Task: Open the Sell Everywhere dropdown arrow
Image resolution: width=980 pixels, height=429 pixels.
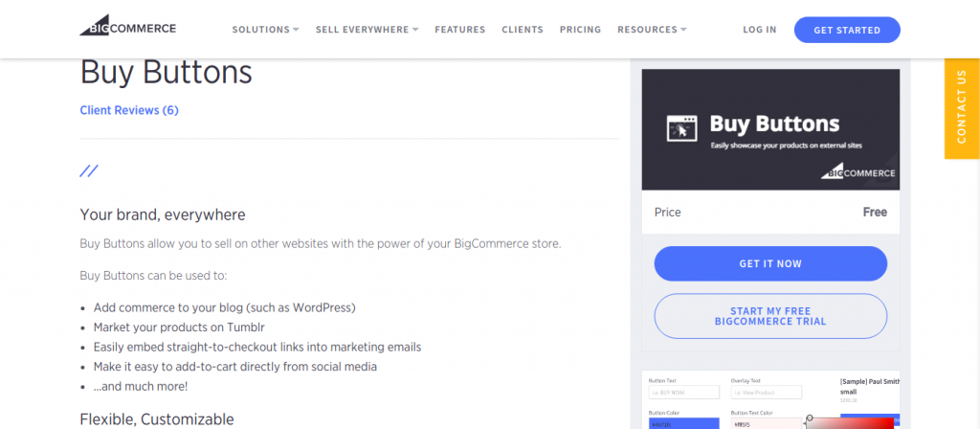Action: coord(415,30)
